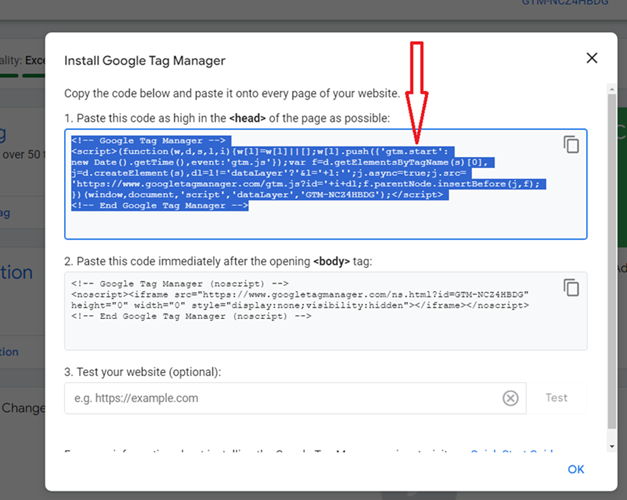Focus the test website URL input
The height and width of the screenshot is (500, 627).
(295, 398)
